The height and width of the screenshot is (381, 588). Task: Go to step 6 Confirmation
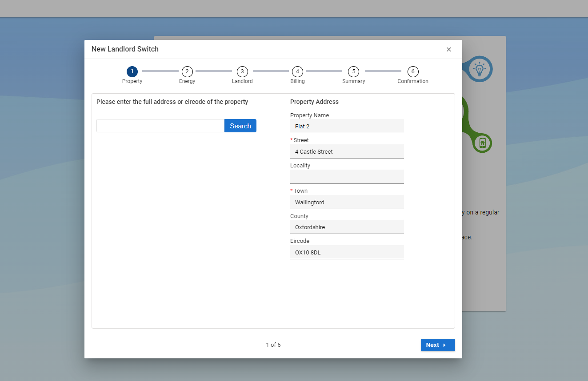click(x=413, y=71)
